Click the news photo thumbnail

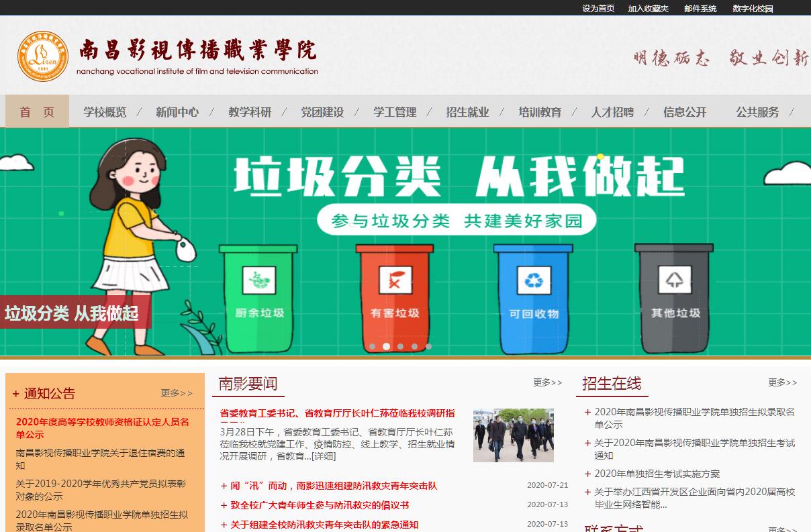point(513,435)
